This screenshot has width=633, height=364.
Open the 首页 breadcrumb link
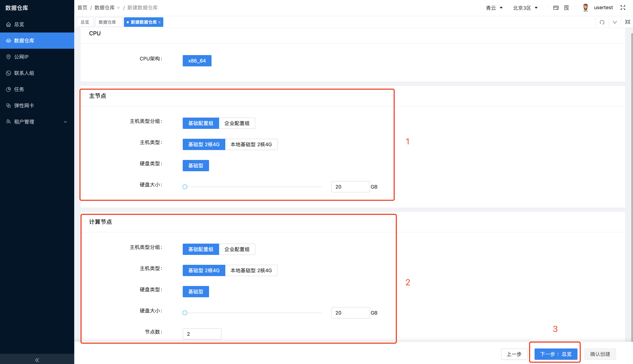pyautogui.click(x=82, y=7)
